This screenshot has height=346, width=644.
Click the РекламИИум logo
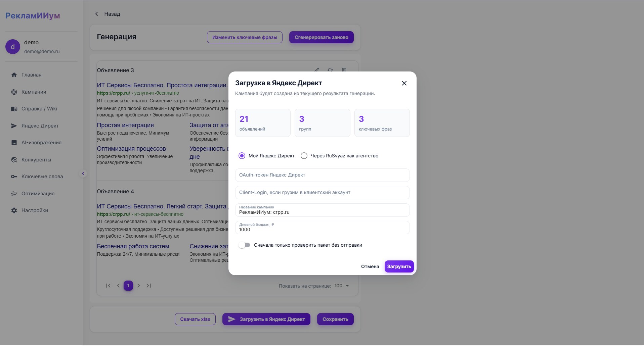pos(33,16)
